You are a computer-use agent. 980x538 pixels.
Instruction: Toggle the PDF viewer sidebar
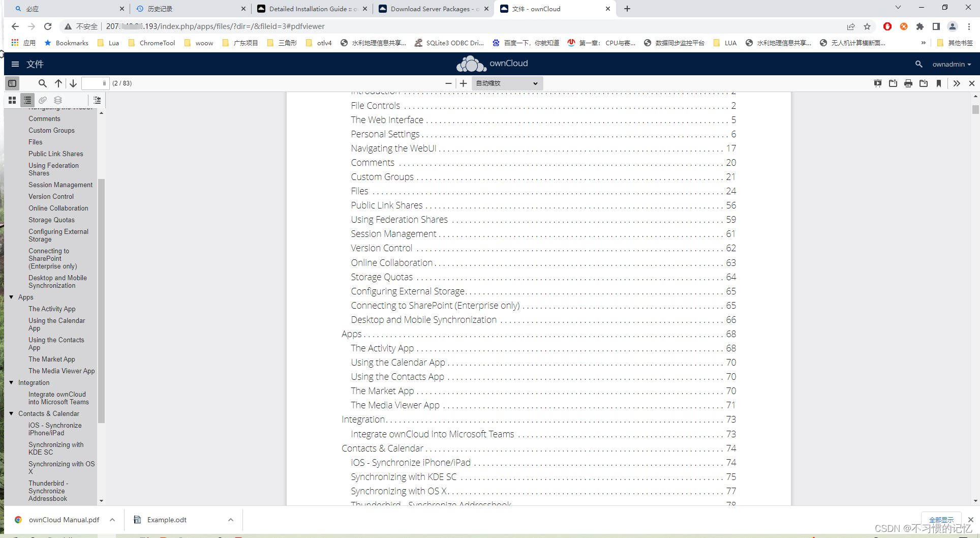12,83
